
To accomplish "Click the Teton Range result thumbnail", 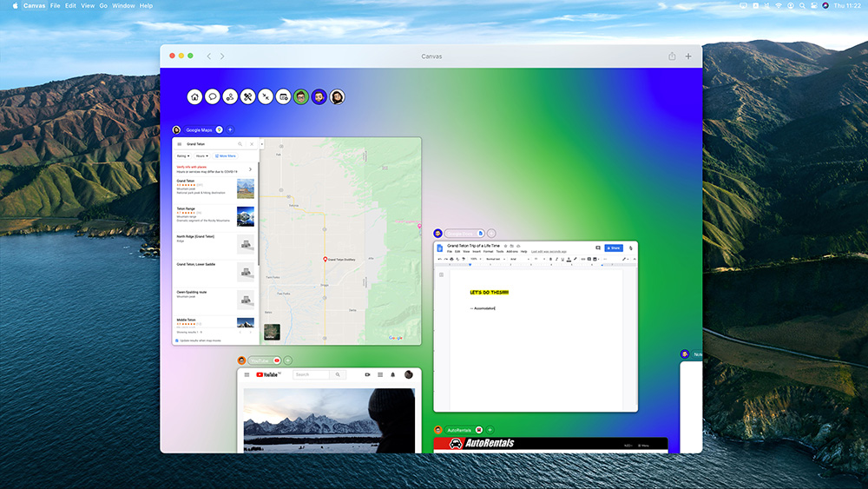I will pyautogui.click(x=246, y=216).
